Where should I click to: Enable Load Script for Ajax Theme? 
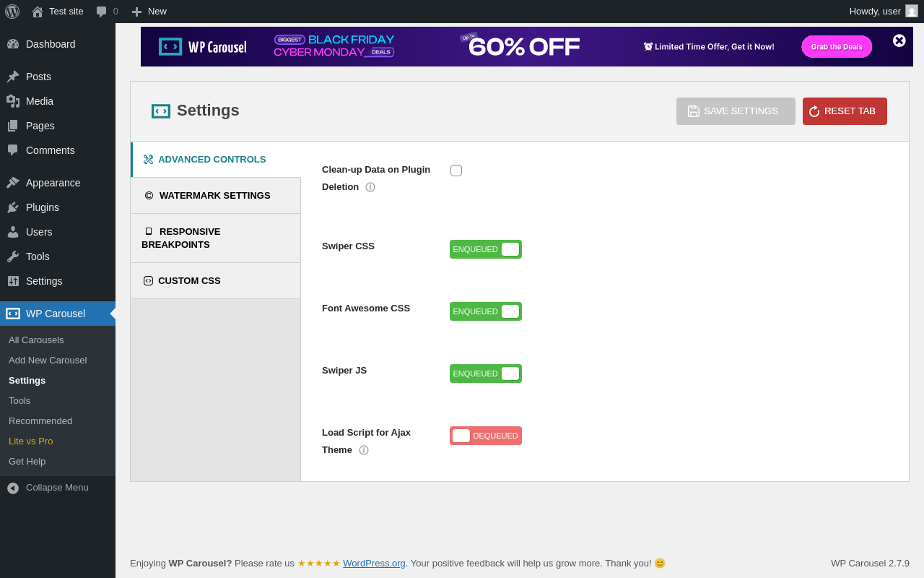click(486, 436)
